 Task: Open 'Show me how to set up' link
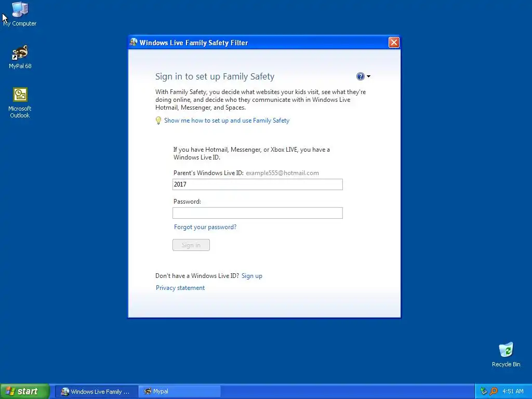[x=227, y=121]
